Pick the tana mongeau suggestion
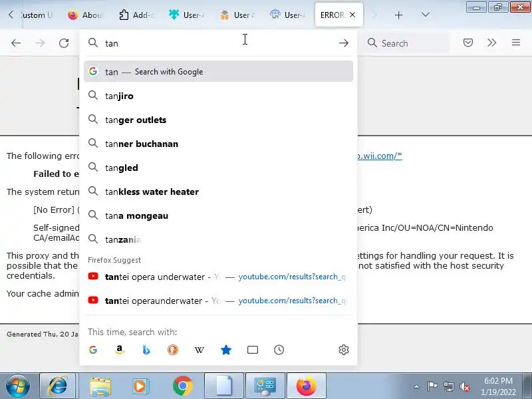Image resolution: width=532 pixels, height=399 pixels. [x=219, y=215]
